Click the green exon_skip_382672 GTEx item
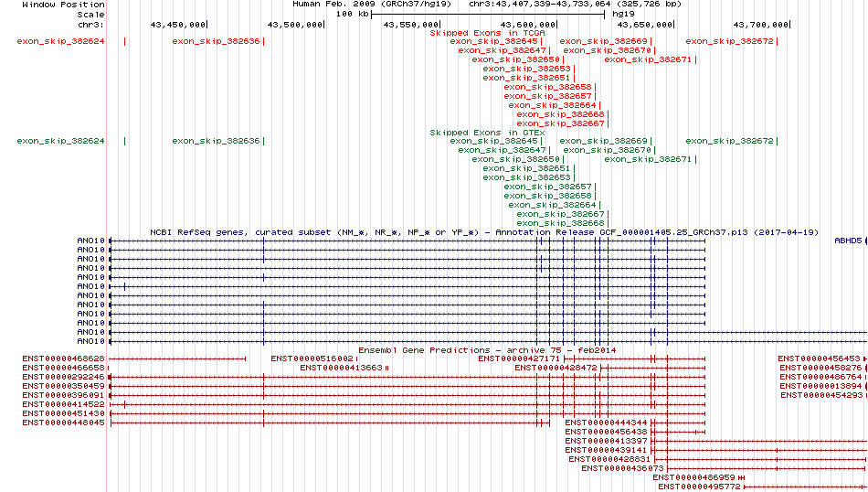868x492 pixels. point(729,141)
